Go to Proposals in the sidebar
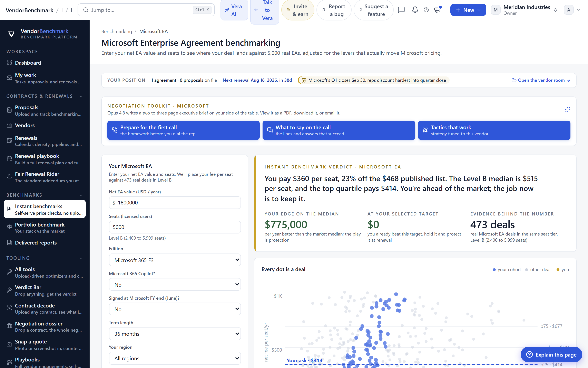This screenshot has height=368, width=588. pos(45,110)
